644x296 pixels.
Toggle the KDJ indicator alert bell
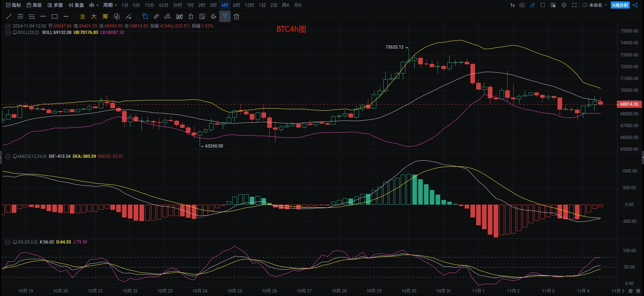tap(15, 242)
